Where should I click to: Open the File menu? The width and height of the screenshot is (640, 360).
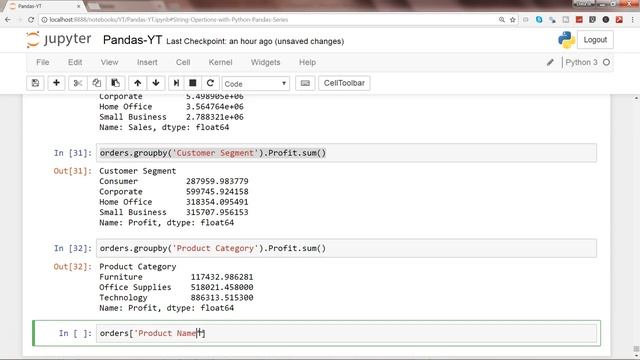coord(43,62)
